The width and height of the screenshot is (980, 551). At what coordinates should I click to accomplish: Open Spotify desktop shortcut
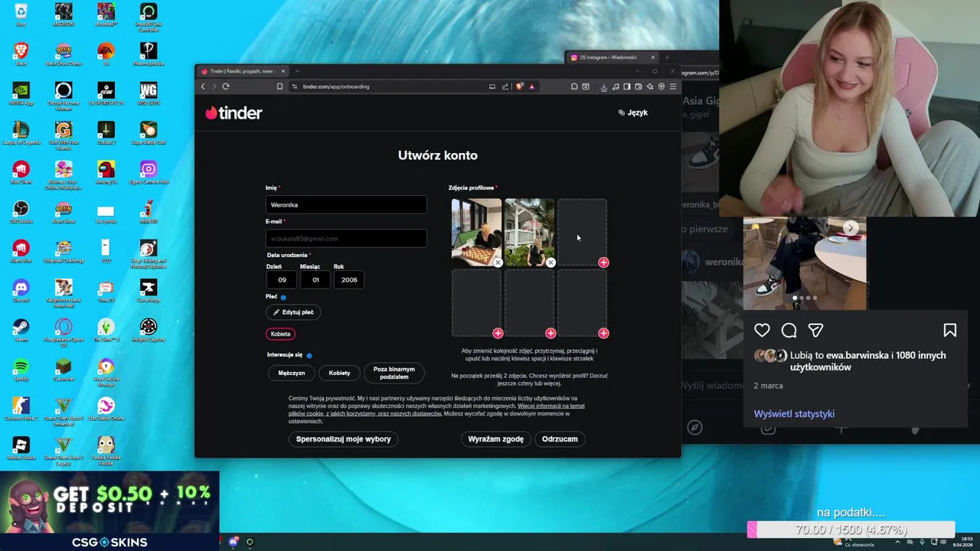click(21, 369)
